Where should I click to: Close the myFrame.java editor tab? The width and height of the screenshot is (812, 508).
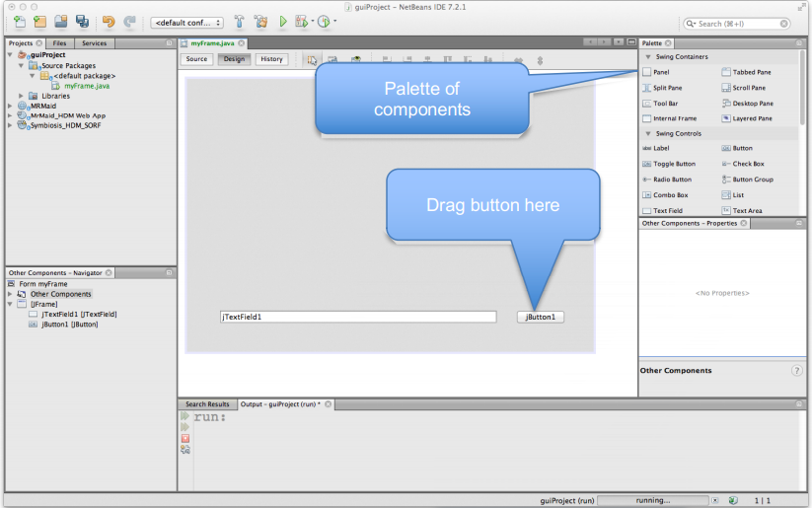point(242,43)
